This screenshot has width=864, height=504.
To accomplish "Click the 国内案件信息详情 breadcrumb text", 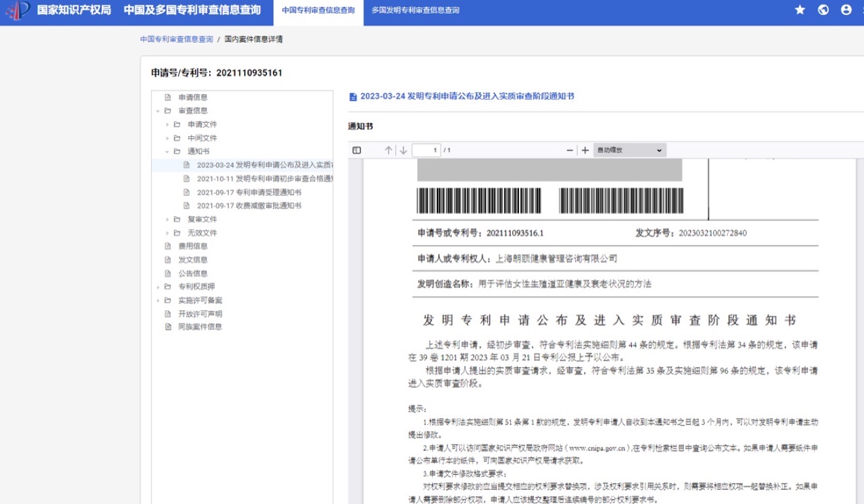I will pyautogui.click(x=254, y=39).
